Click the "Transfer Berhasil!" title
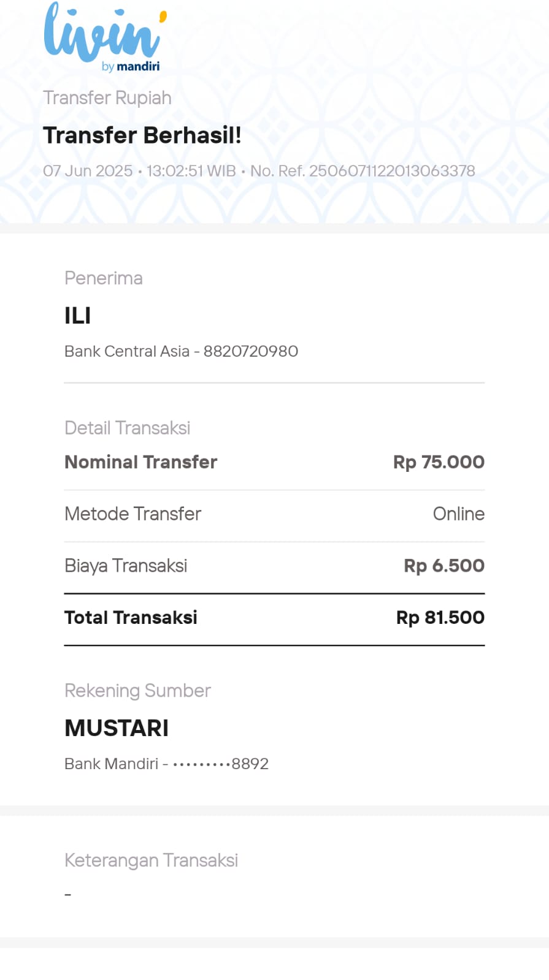Viewport: 549px width, 980px height. click(142, 135)
